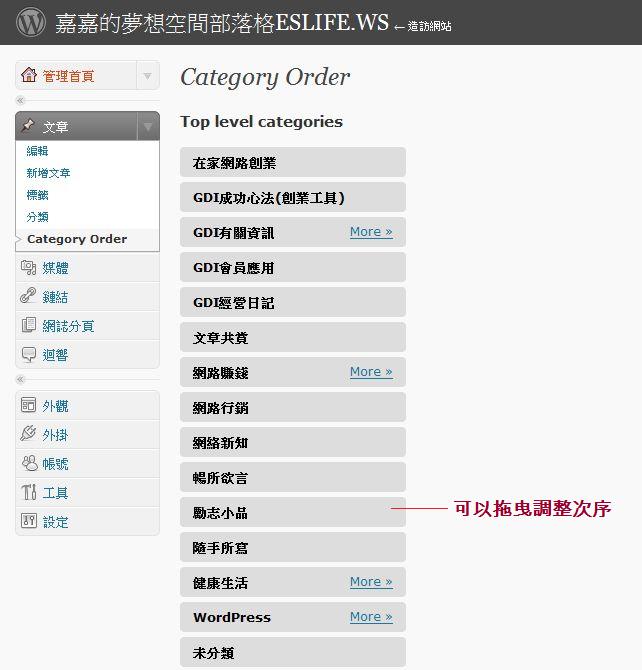Click the Category Order page heading
The image size is (642, 670).
(265, 78)
